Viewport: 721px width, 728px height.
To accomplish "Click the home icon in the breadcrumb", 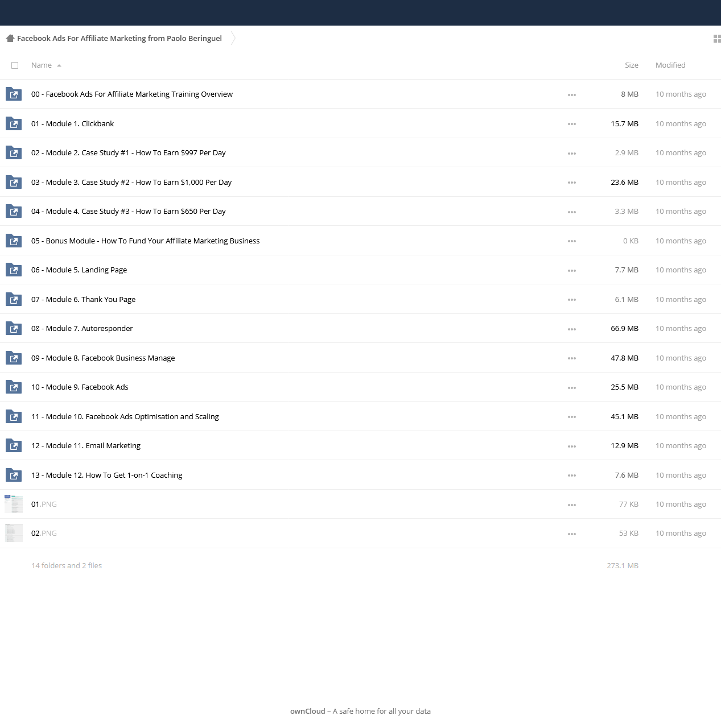I will pos(10,39).
